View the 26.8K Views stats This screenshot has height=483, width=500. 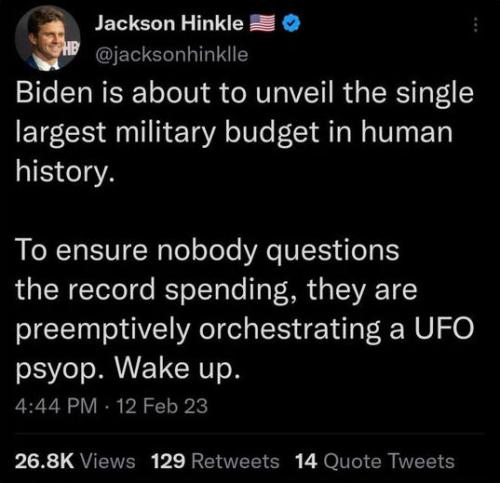[x=75, y=461]
